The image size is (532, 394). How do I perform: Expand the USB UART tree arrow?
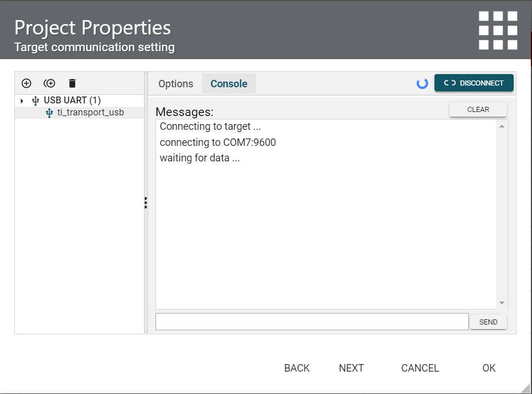pyautogui.click(x=22, y=101)
